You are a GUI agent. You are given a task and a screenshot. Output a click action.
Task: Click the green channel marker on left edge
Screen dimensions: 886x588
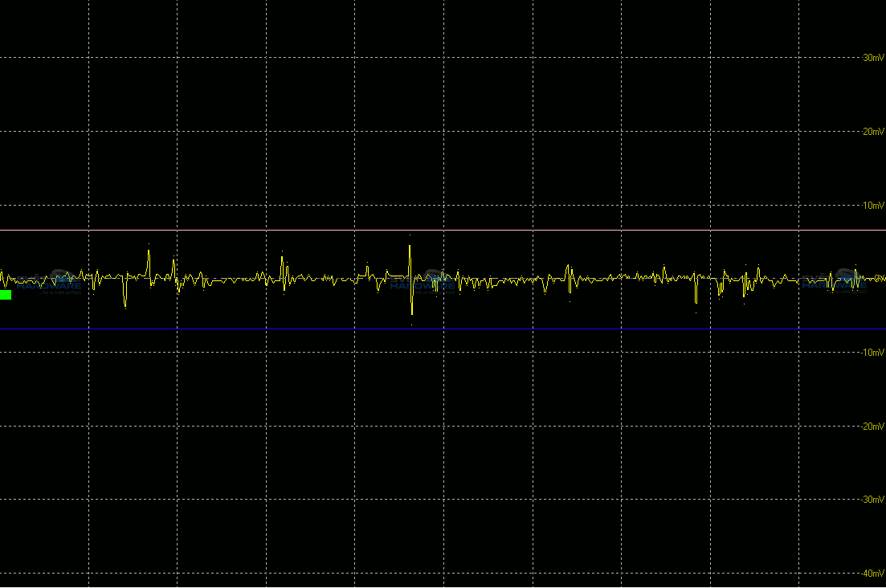coord(6,295)
